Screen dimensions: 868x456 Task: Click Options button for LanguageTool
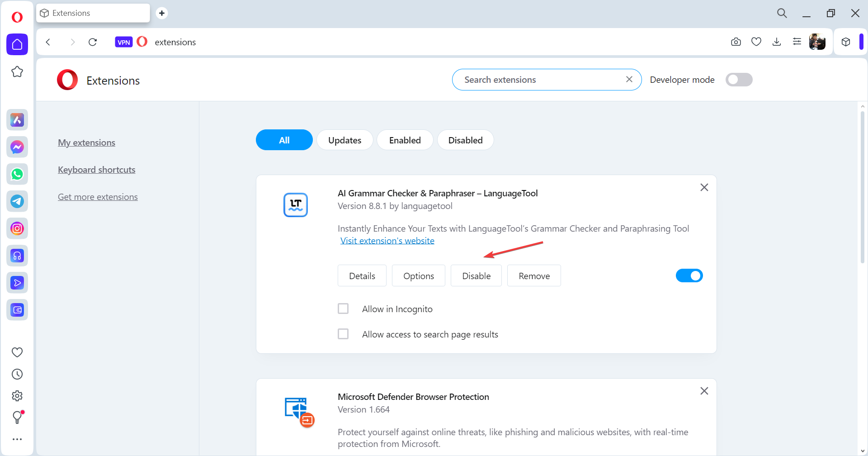(419, 275)
